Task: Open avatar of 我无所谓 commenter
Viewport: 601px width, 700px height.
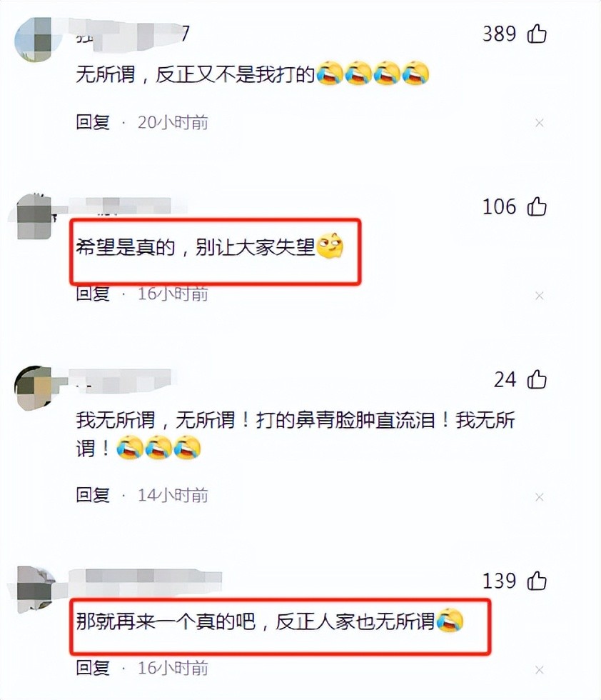Action: point(34,388)
